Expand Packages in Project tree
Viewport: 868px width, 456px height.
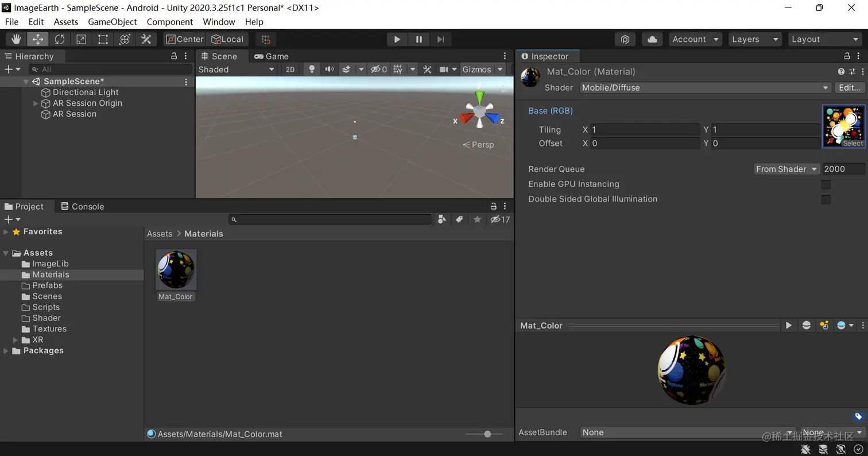tap(6, 351)
